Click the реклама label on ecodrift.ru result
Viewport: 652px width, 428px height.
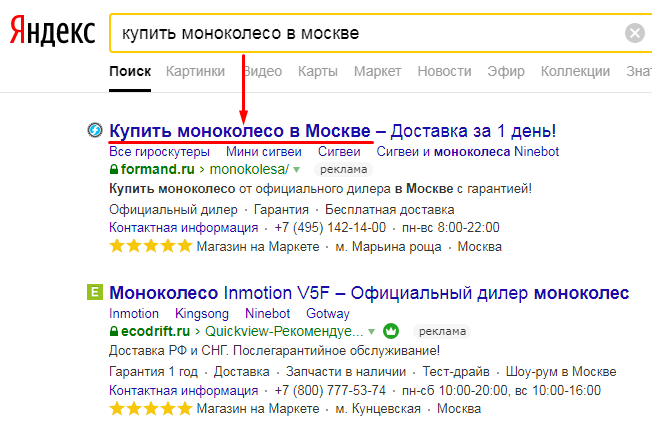pyautogui.click(x=442, y=332)
